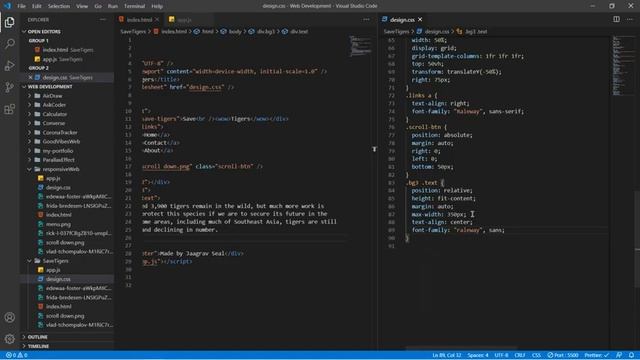Click the VS Code logo in title bar
640x360 pixels.
point(7,6)
